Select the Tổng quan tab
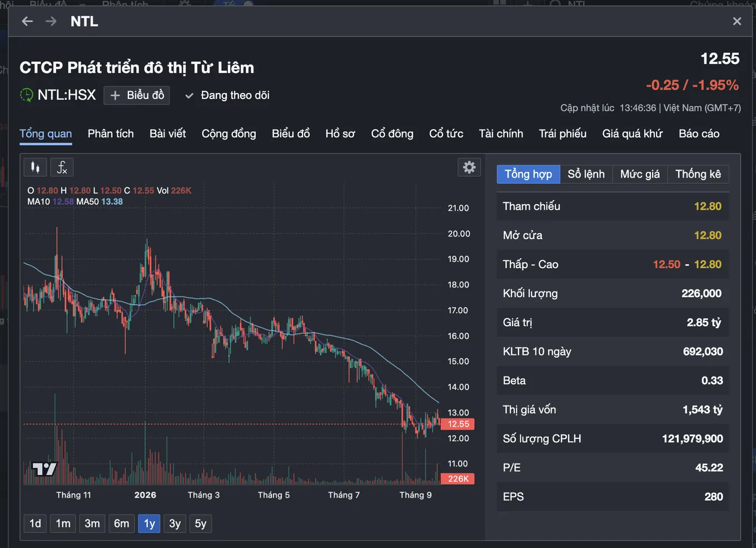 (x=46, y=134)
